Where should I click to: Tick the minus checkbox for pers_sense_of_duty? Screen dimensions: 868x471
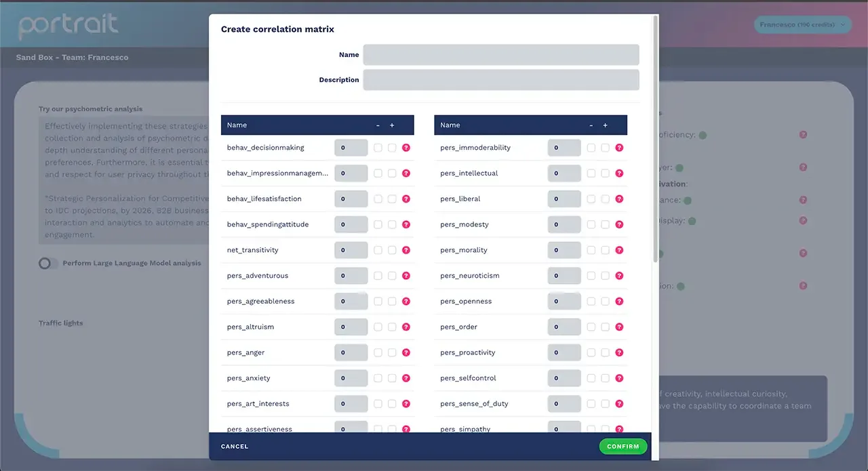click(591, 404)
